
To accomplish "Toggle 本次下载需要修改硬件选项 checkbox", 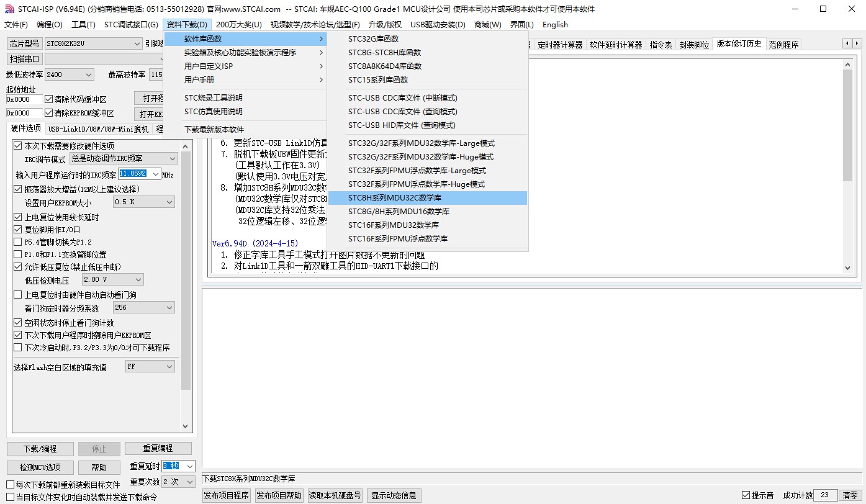I will coord(18,146).
